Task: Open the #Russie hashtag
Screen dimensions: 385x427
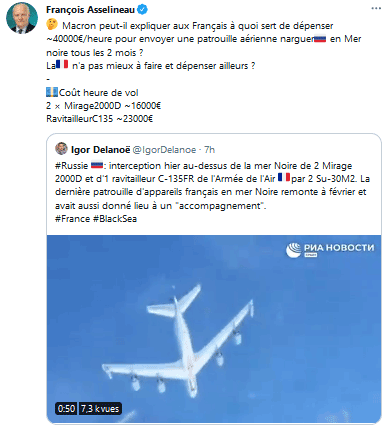Action: (x=71, y=165)
